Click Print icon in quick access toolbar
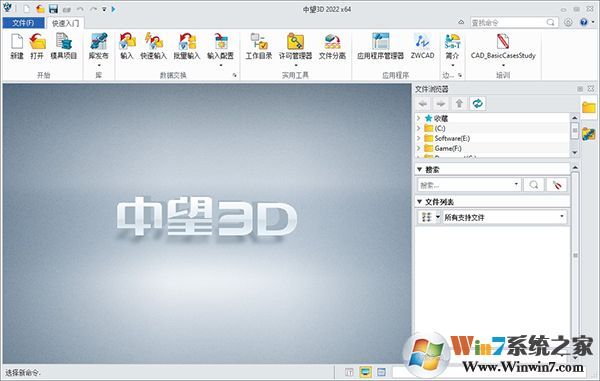600x381 pixels. [x=67, y=9]
